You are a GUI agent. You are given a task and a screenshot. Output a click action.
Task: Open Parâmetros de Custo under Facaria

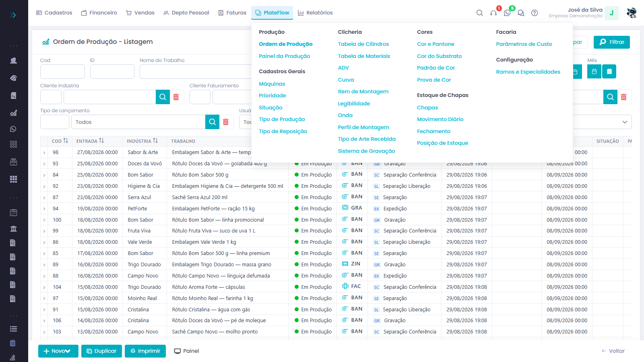pos(524,44)
